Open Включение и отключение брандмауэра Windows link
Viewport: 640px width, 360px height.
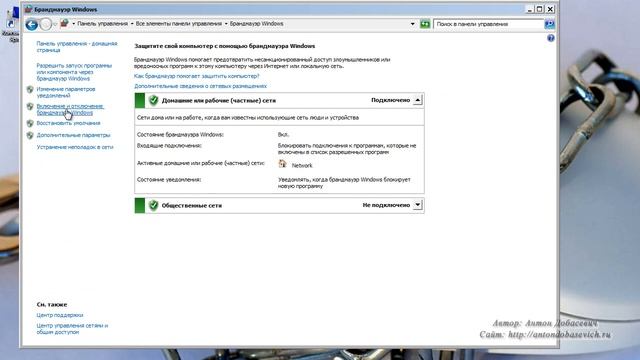[x=70, y=109]
